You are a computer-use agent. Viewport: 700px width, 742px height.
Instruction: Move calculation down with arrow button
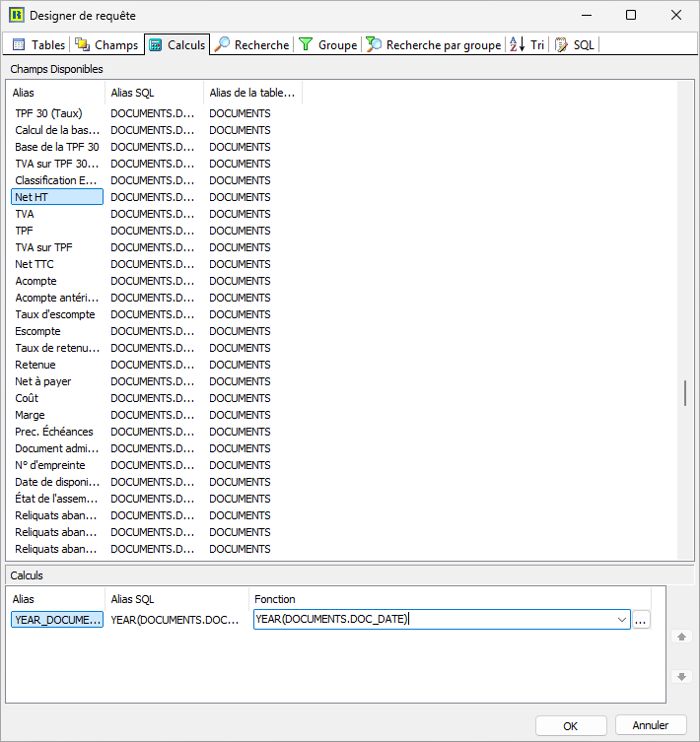pos(681,677)
